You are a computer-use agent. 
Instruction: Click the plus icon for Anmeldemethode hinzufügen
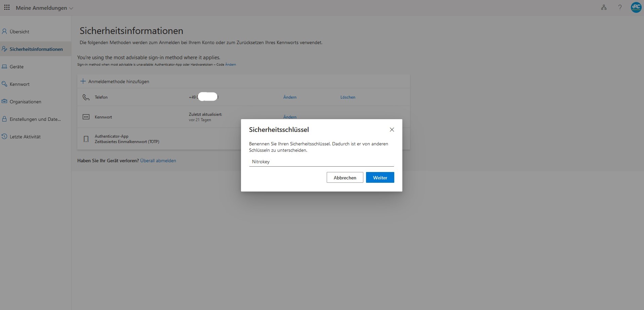point(83,81)
